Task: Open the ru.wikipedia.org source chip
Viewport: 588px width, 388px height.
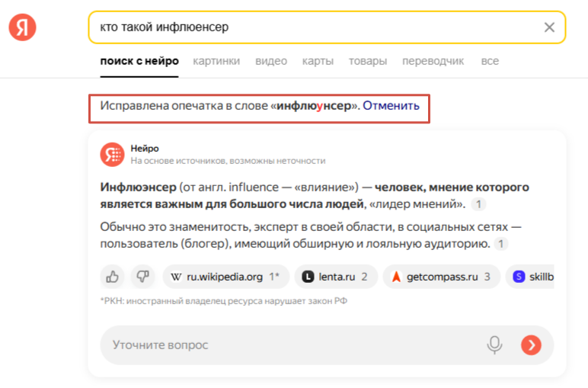Action: [225, 276]
